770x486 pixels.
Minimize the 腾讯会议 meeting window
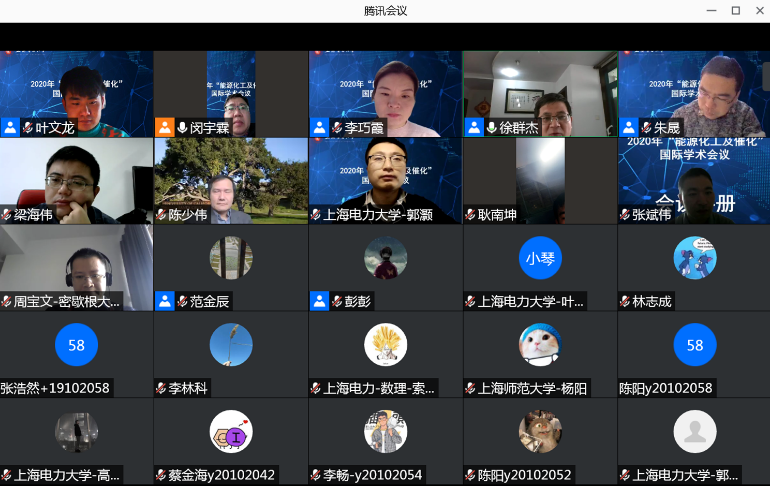(x=711, y=11)
